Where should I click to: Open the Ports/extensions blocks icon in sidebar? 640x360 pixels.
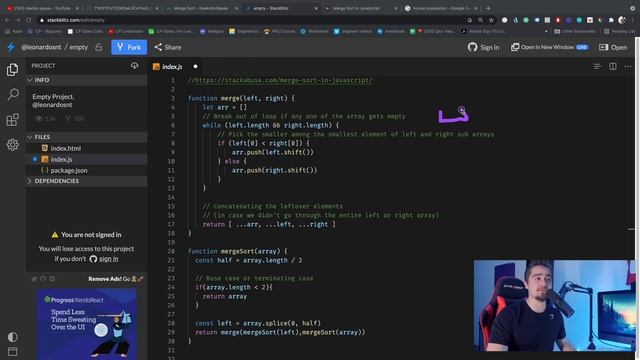click(12, 120)
